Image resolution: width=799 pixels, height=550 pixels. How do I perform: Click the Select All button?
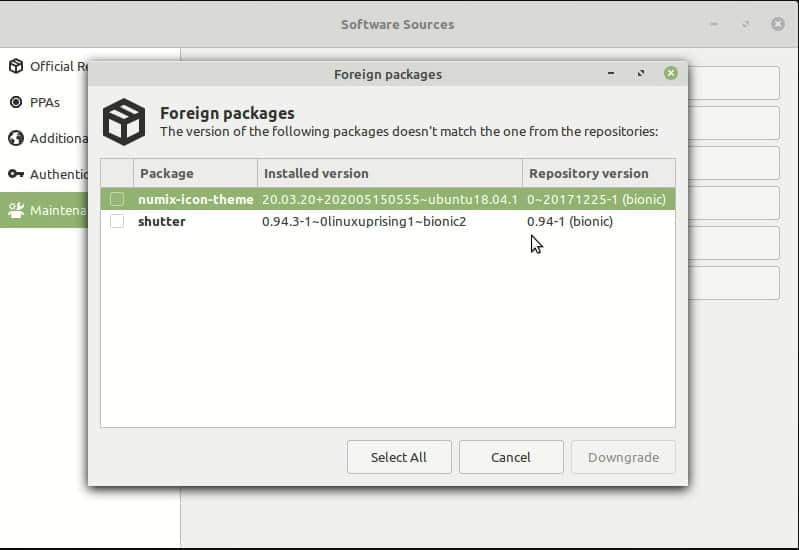click(x=399, y=457)
